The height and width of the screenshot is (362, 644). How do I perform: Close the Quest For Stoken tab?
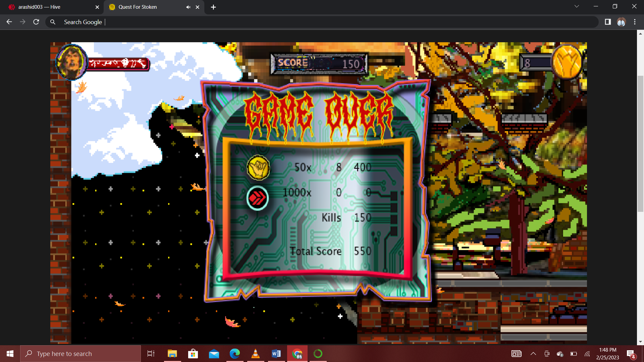(x=198, y=7)
